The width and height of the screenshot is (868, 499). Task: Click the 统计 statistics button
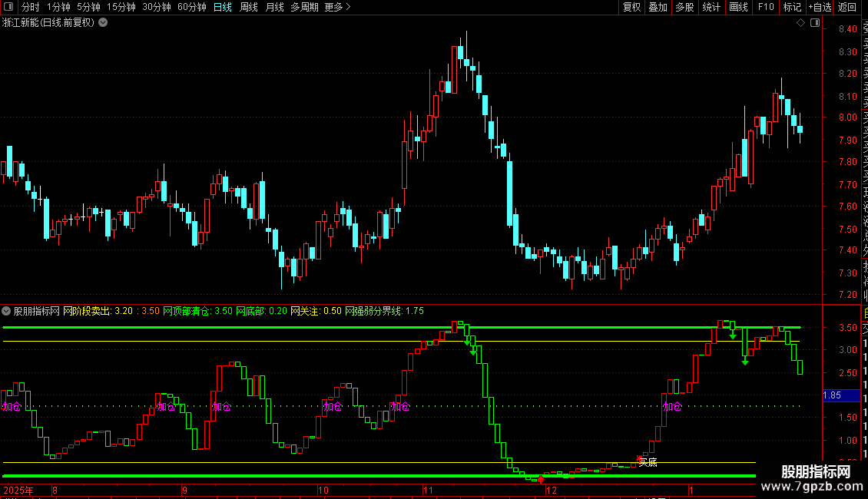711,7
